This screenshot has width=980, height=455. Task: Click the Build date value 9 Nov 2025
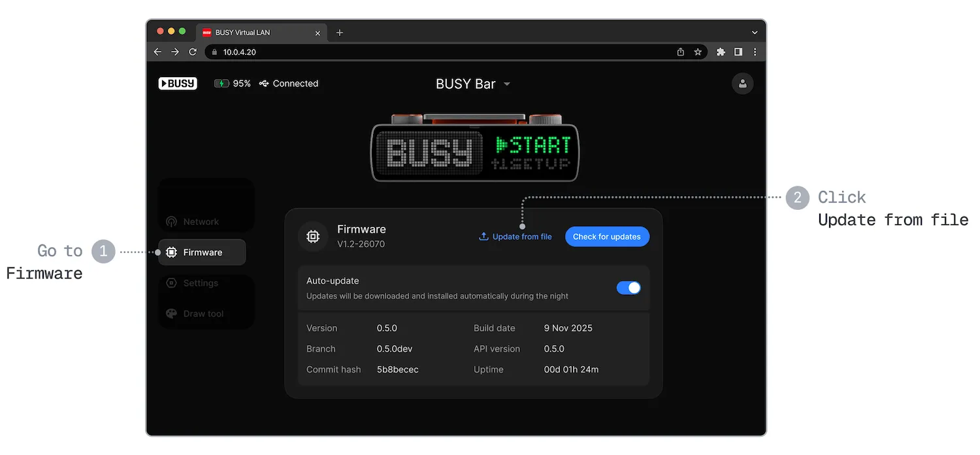pos(568,328)
